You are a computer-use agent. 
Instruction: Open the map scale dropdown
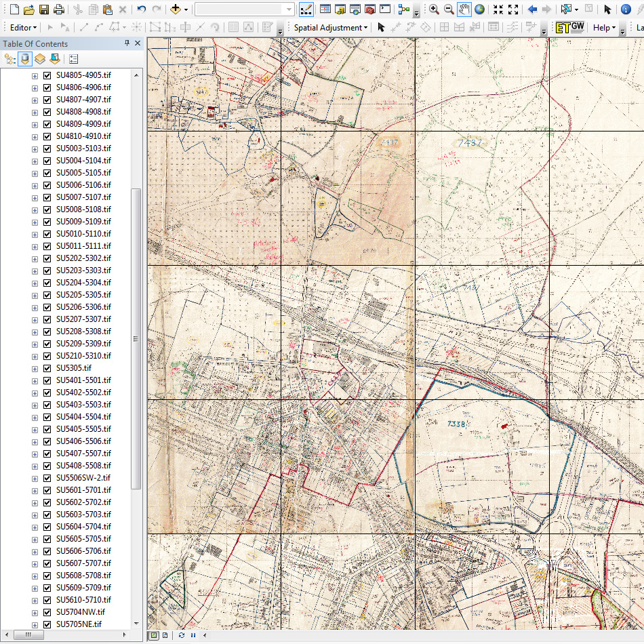[289, 9]
